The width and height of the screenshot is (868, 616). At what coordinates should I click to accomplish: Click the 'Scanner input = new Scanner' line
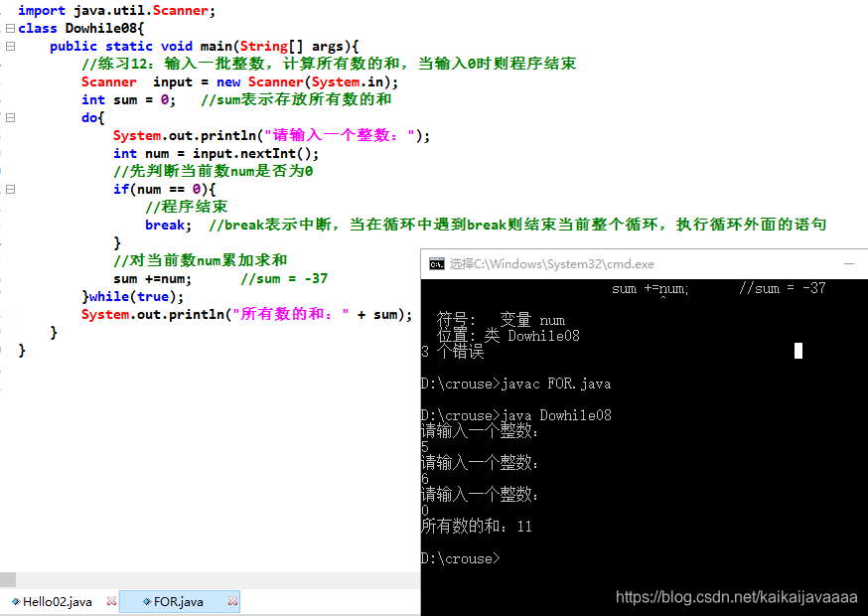[239, 82]
